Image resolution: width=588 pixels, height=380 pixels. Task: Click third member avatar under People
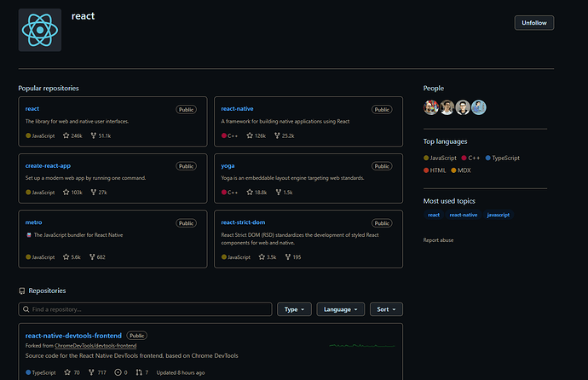click(x=463, y=107)
